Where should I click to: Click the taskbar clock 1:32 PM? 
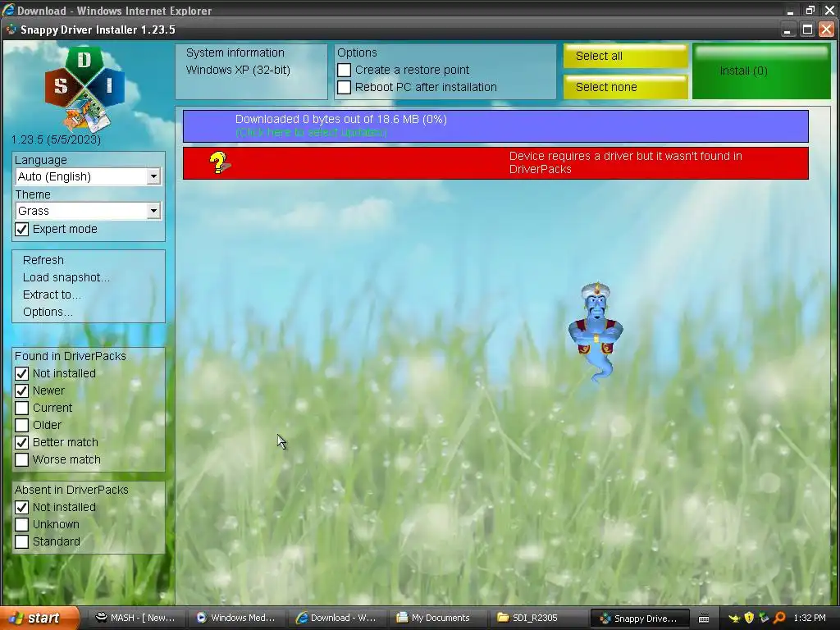pos(810,619)
